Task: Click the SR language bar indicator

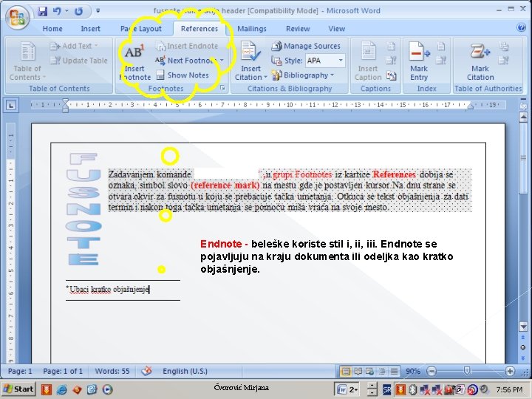Action: [x=386, y=389]
